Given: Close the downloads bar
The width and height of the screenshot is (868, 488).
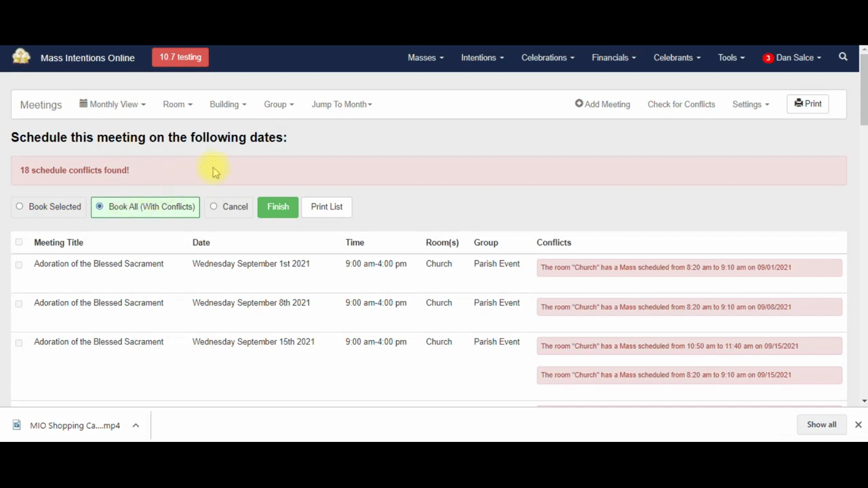Looking at the screenshot, I should click(x=858, y=424).
